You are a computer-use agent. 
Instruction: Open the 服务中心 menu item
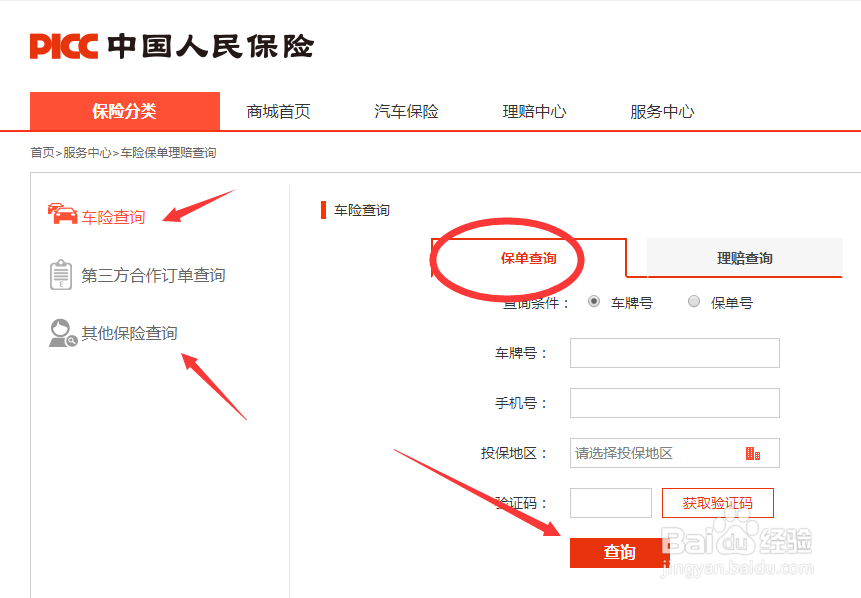pyautogui.click(x=662, y=111)
